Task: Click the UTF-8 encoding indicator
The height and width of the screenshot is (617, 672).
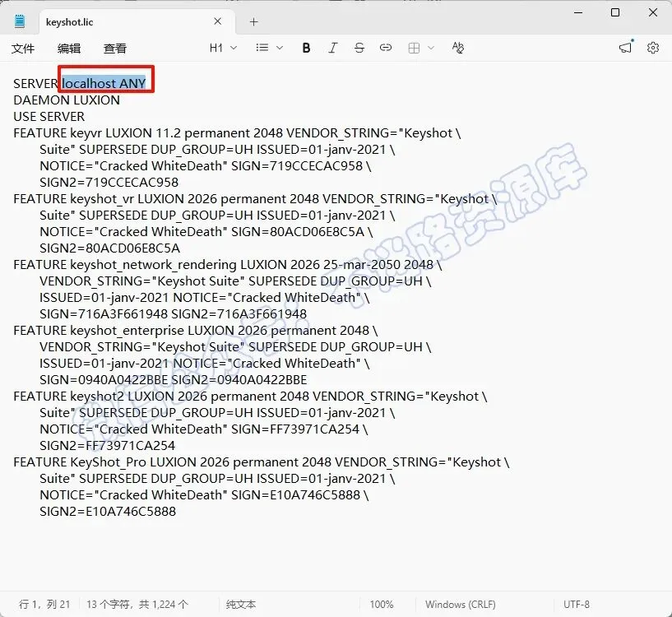Action: [x=577, y=605]
